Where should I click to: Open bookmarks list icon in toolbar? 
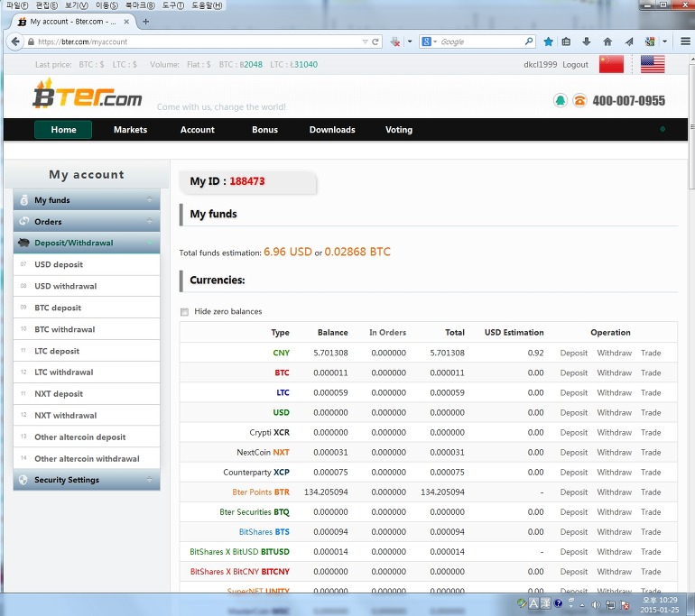point(566,41)
